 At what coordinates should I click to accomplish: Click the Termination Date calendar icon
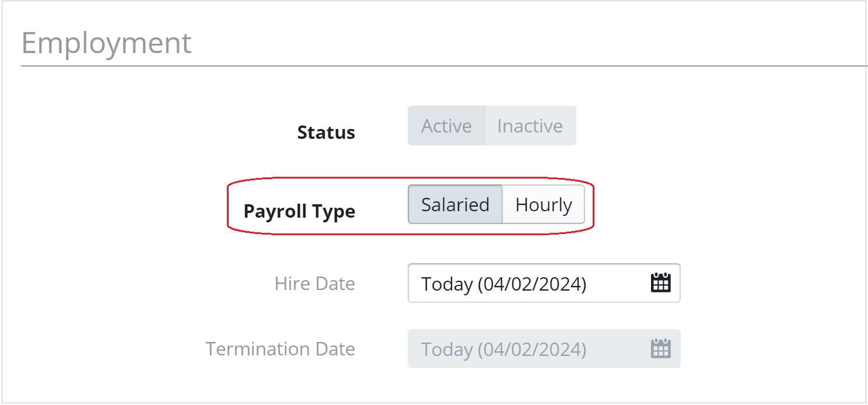click(x=660, y=348)
